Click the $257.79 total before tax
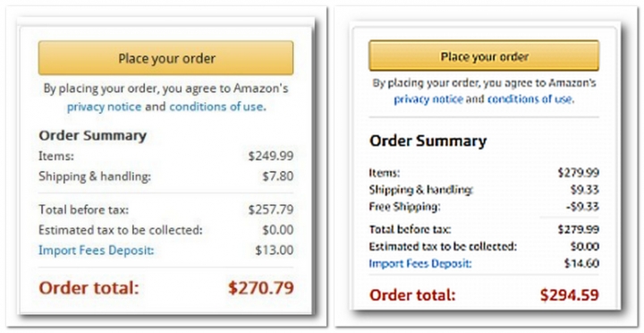This screenshot has height=333, width=644. tap(271, 209)
